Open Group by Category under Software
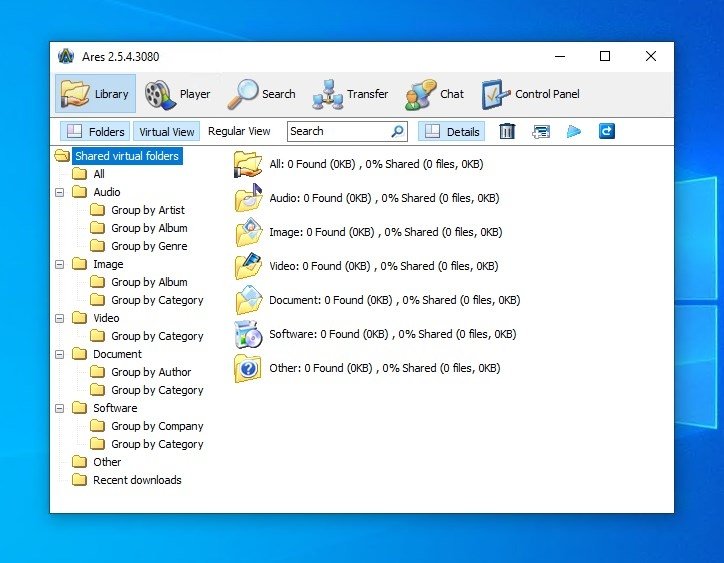724x563 pixels. [157, 444]
